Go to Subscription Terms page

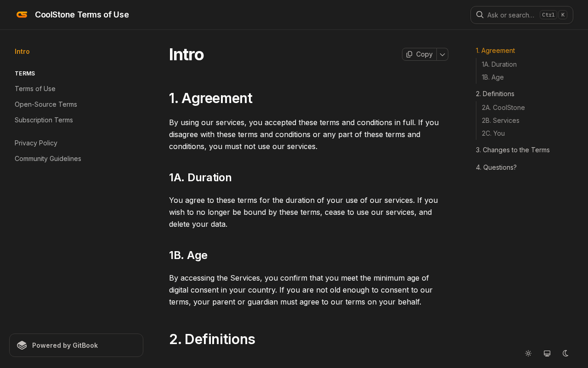point(44,120)
